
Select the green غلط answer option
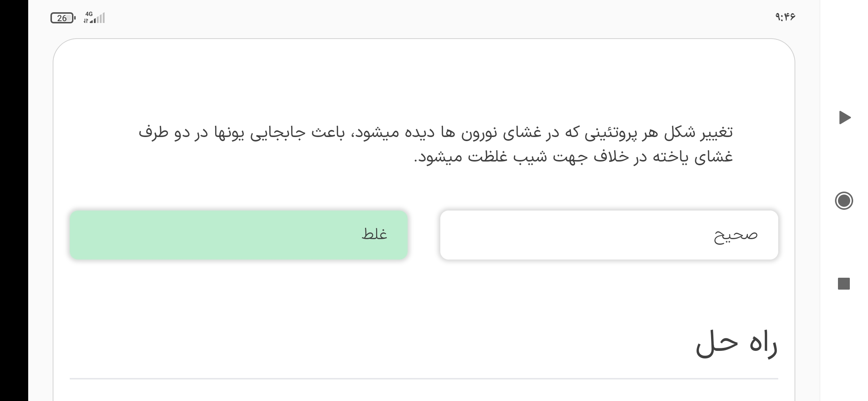coord(239,235)
